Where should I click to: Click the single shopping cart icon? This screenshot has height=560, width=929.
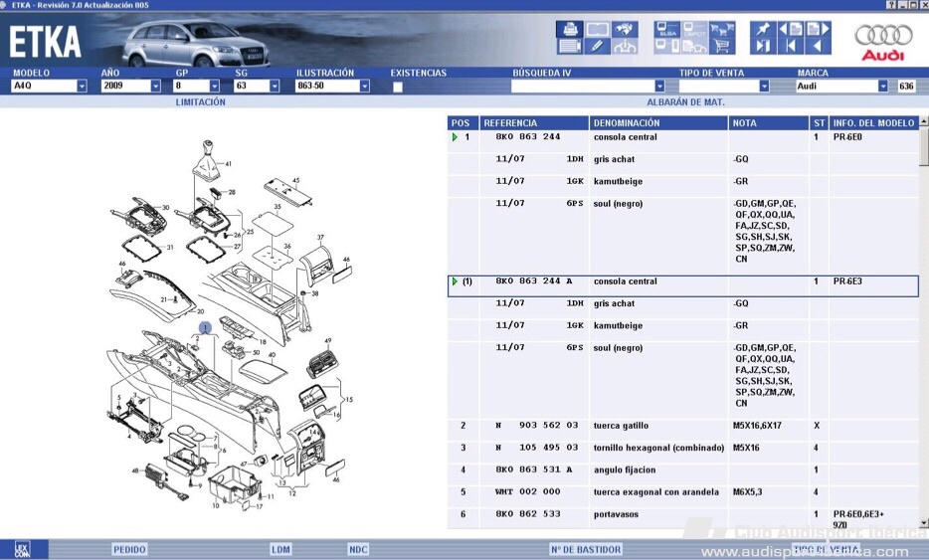pos(722,46)
